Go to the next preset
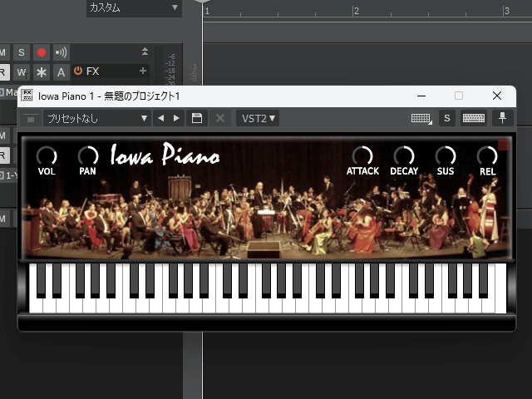The width and height of the screenshot is (532, 399). pos(176,118)
